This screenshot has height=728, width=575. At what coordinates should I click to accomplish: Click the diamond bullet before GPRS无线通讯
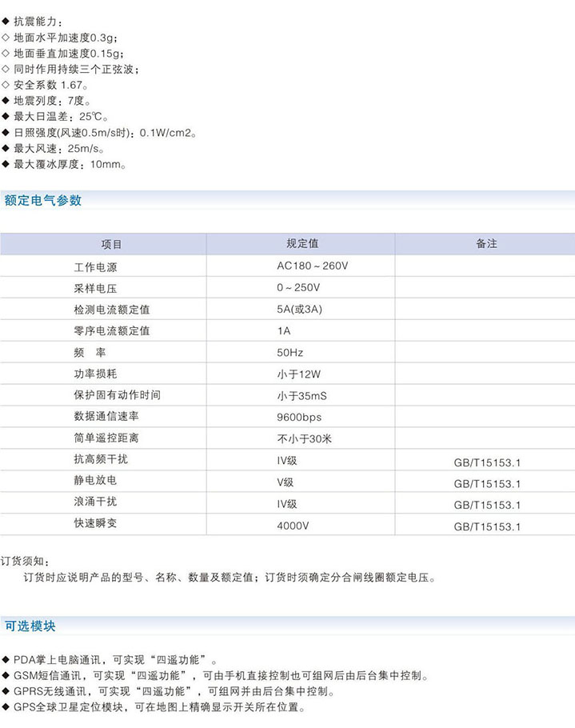pyautogui.click(x=6, y=692)
